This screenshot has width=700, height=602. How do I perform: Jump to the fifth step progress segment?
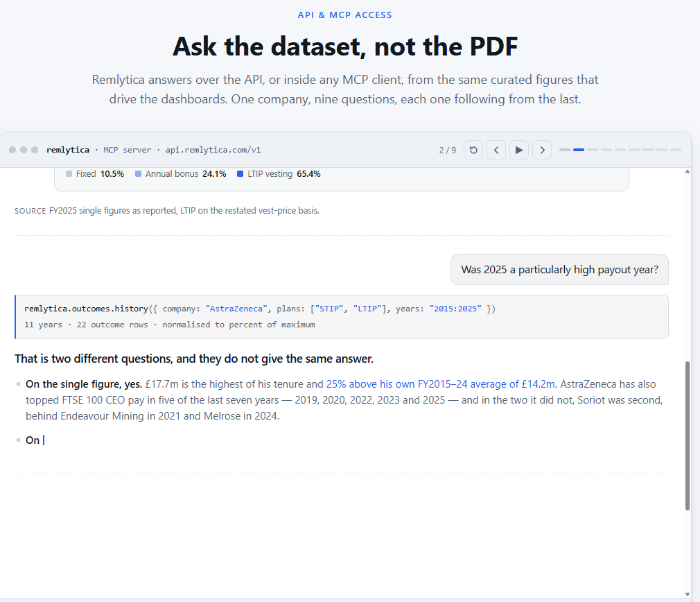(x=620, y=150)
